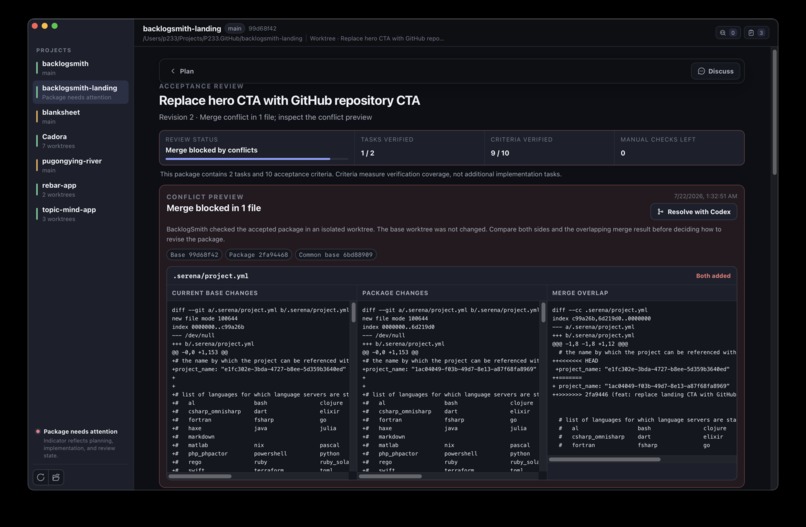Click the Resolve with Codex button
The height and width of the screenshot is (527, 806).
pyautogui.click(x=693, y=212)
